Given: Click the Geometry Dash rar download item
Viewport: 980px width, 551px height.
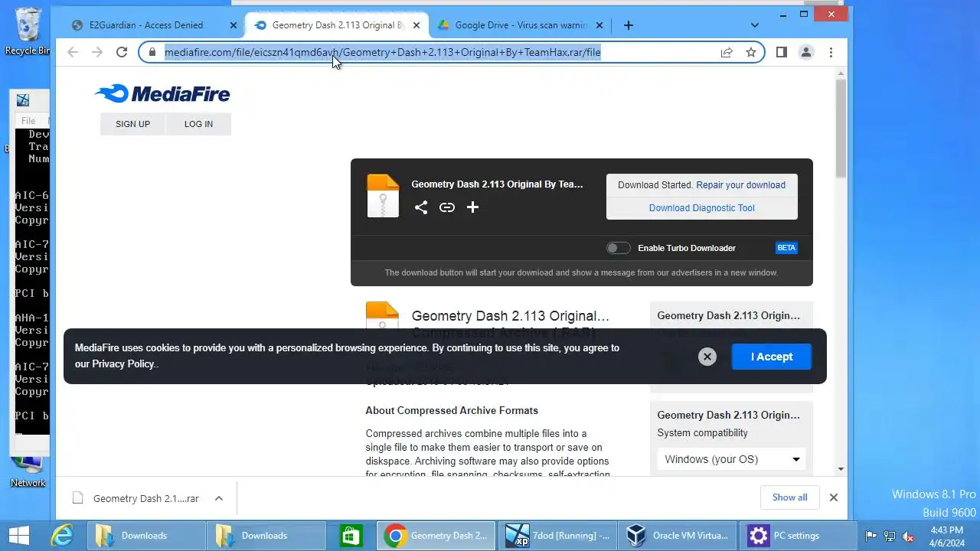Looking at the screenshot, I should click(136, 498).
